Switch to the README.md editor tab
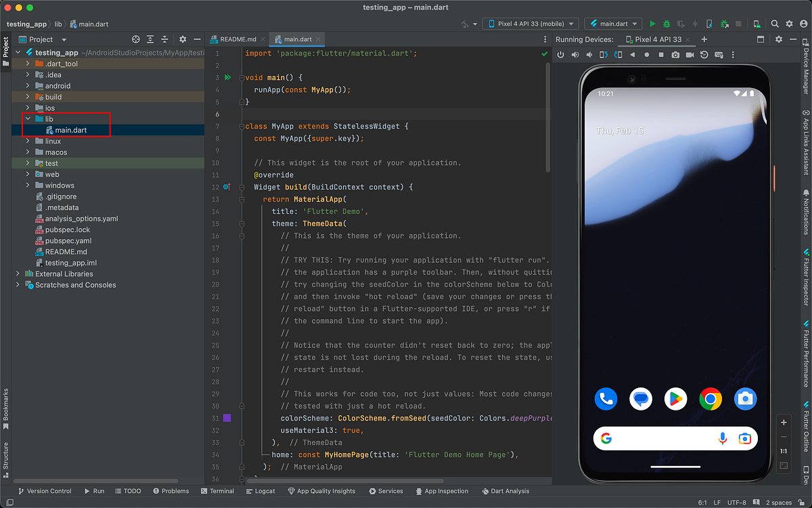Viewport: 812px width, 508px height. (x=237, y=39)
